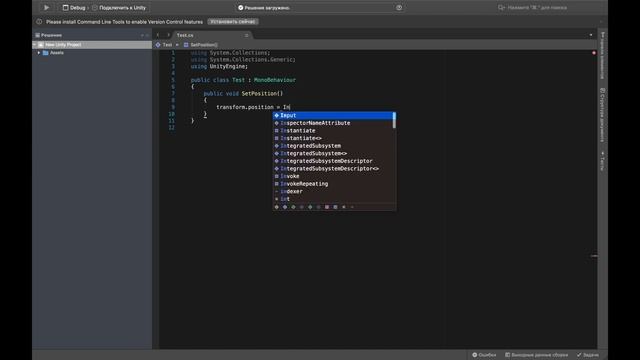Viewport: 640px width, 360px height.
Task: Select the Assets folder row
Action: pyautogui.click(x=92, y=53)
